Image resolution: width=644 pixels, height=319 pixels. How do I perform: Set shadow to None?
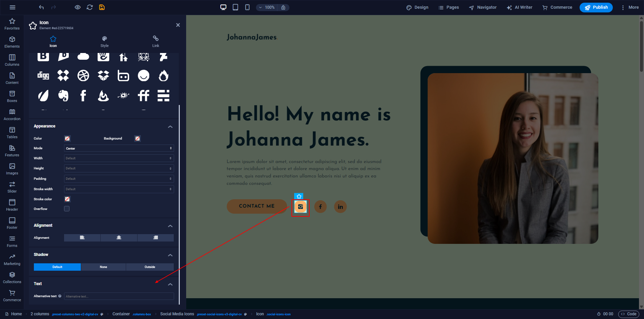(103, 267)
